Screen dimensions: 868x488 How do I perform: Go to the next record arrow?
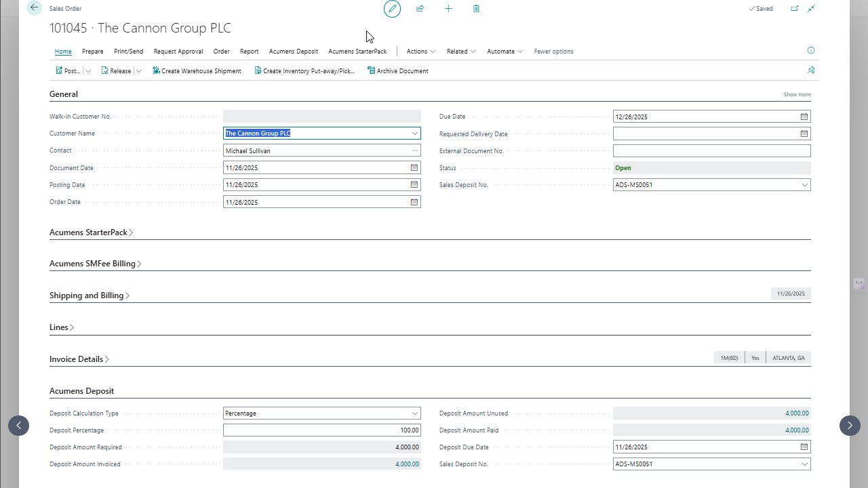(850, 426)
